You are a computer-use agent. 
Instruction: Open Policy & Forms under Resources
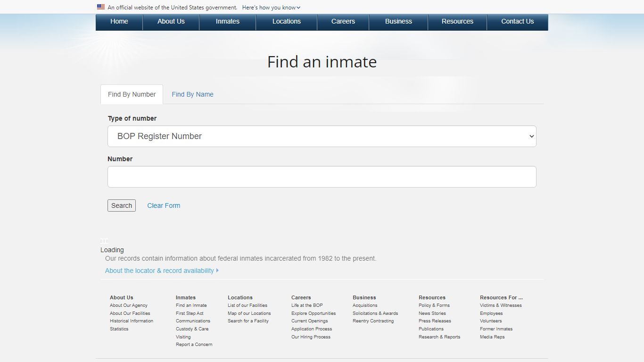click(x=433, y=305)
